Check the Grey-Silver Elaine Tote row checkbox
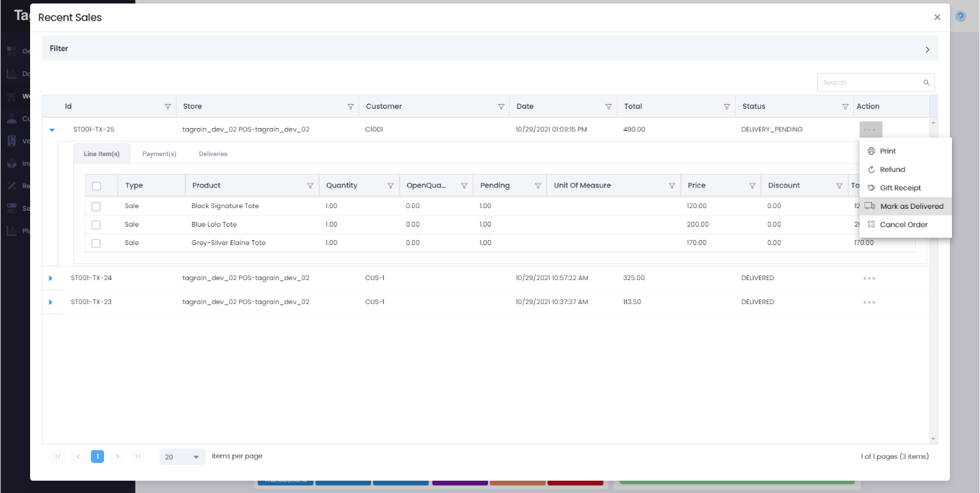Image resolution: width=980 pixels, height=493 pixels. pyautogui.click(x=96, y=242)
